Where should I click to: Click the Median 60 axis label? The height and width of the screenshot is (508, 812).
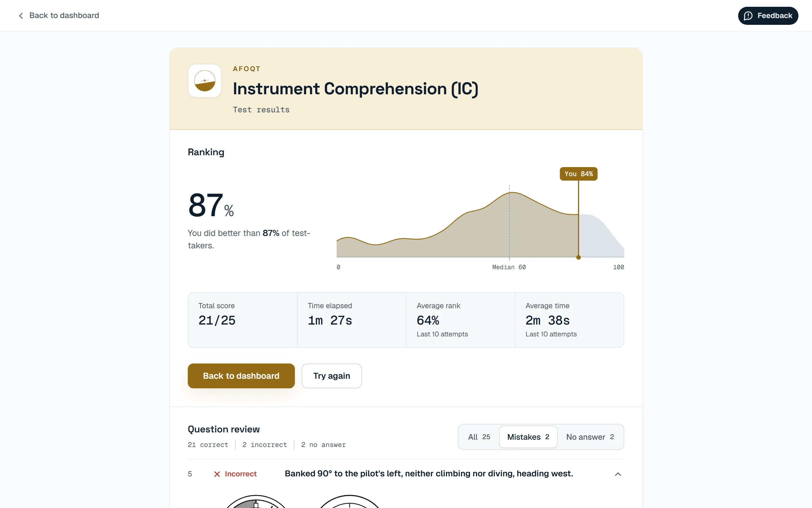(x=509, y=267)
